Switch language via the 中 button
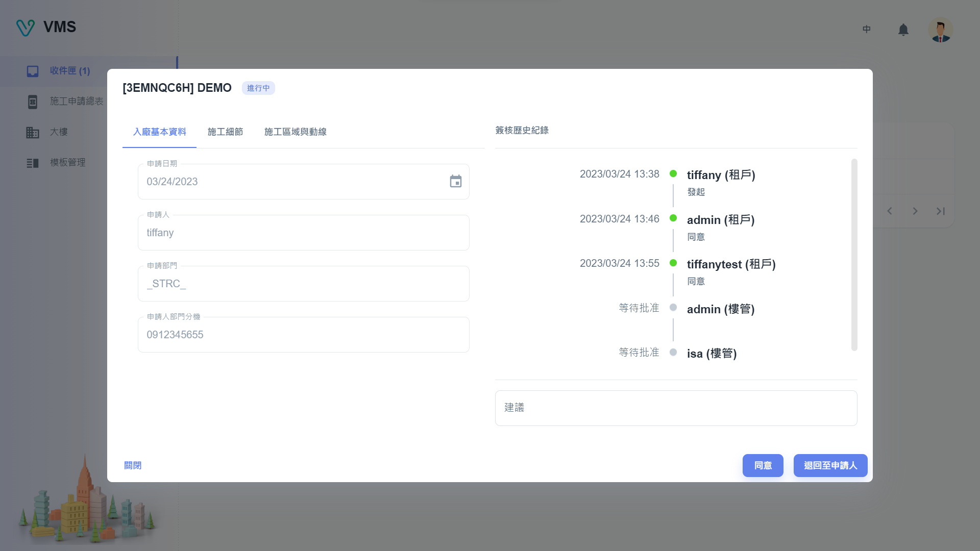Image resolution: width=980 pixels, height=551 pixels. 866,30
